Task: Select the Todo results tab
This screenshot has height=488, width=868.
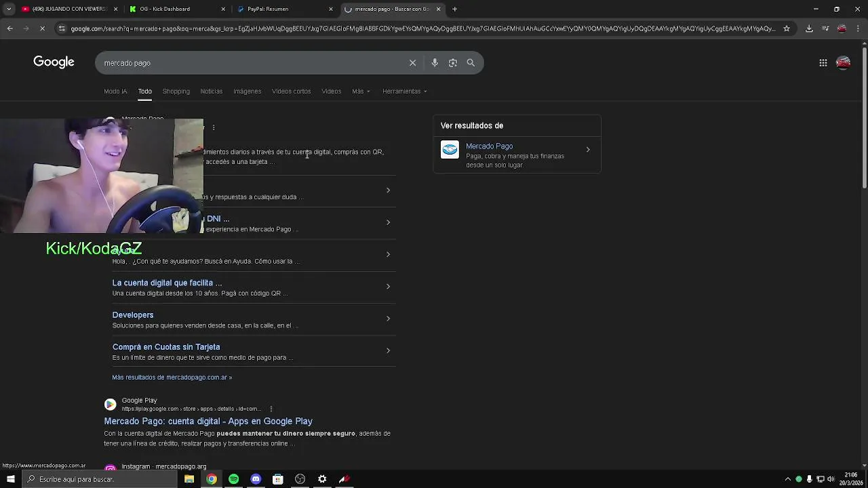Action: click(144, 91)
